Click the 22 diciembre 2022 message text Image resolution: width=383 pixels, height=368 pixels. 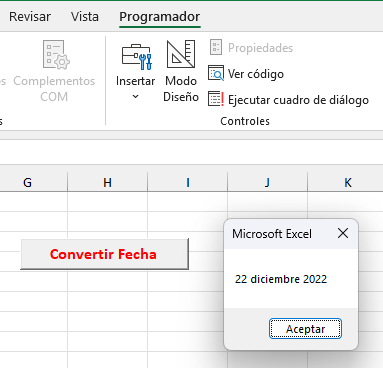[281, 279]
